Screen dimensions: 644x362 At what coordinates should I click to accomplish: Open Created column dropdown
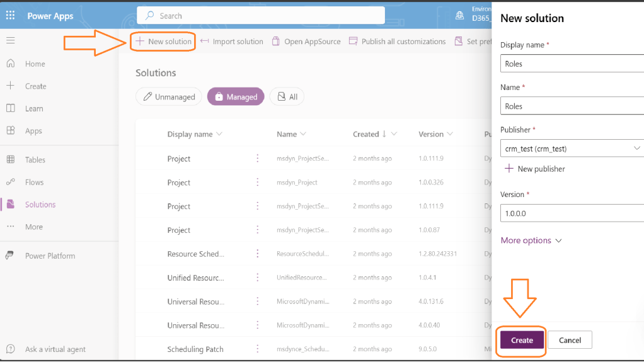coord(394,134)
